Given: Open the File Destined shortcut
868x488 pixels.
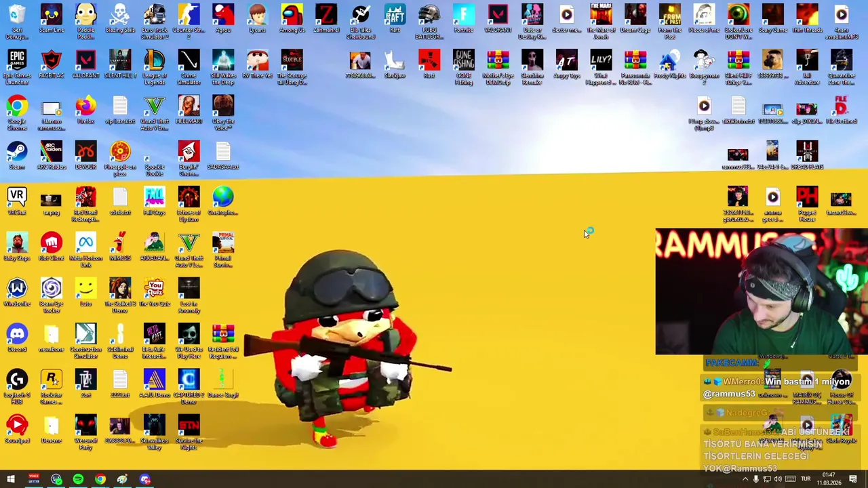Looking at the screenshot, I should click(842, 110).
